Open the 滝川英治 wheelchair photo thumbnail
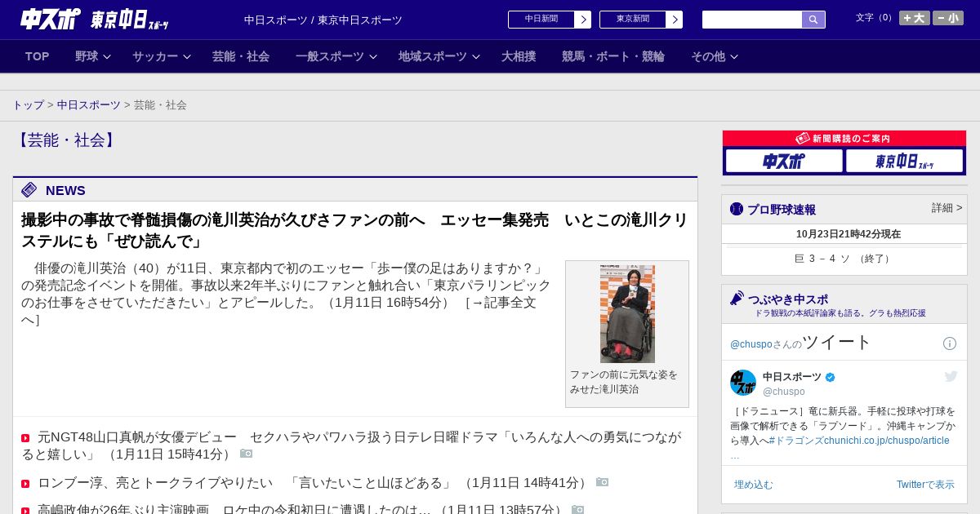The height and width of the screenshot is (514, 980). point(627,314)
